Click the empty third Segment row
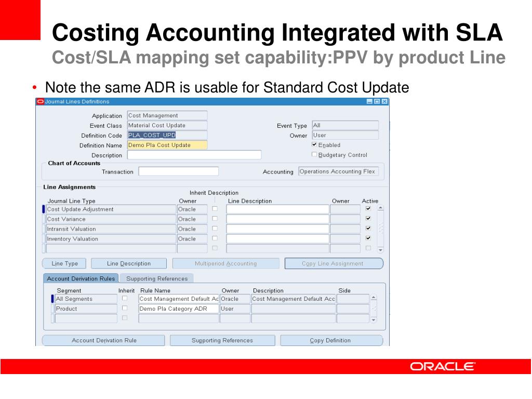The height and width of the screenshot is (399, 532). pos(86,318)
